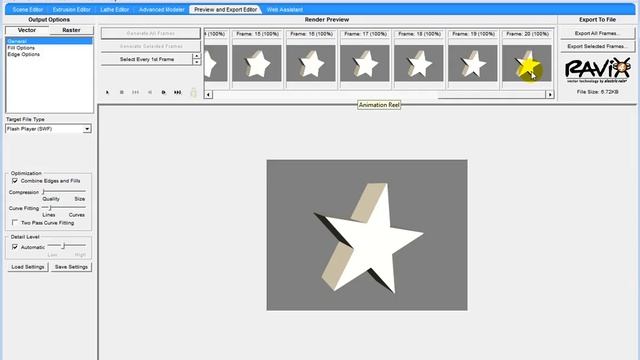Click the Select Every 1st Frame button
640x360 pixels.
tap(147, 59)
